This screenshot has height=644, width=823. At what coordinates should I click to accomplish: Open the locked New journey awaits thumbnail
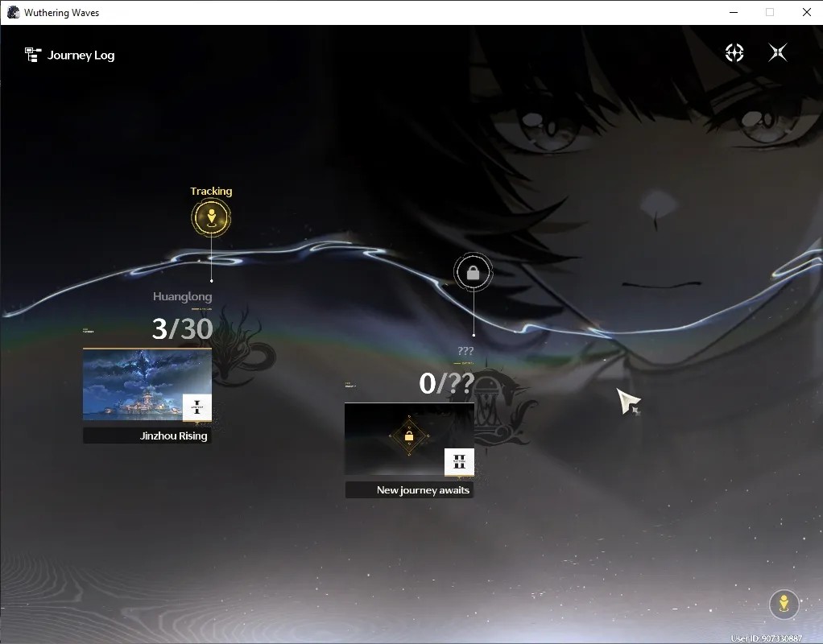click(x=409, y=440)
